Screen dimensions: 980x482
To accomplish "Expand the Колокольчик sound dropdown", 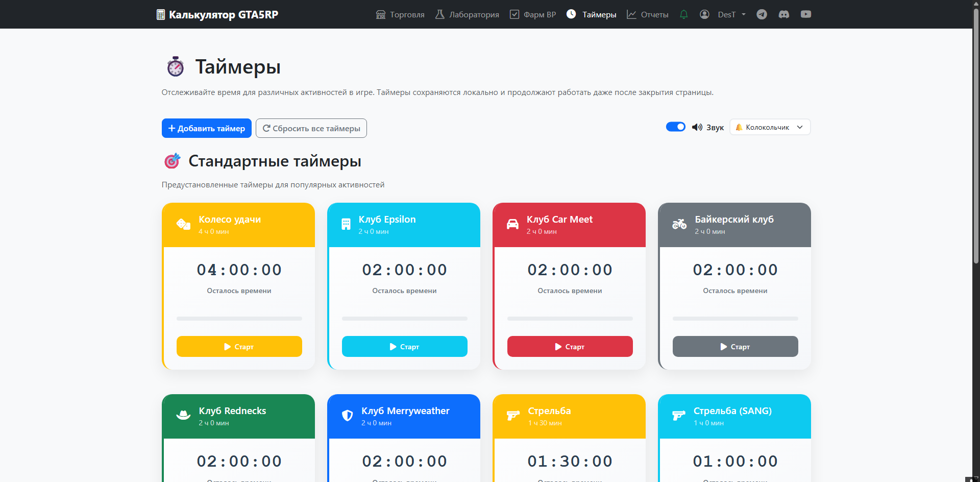I will point(770,127).
